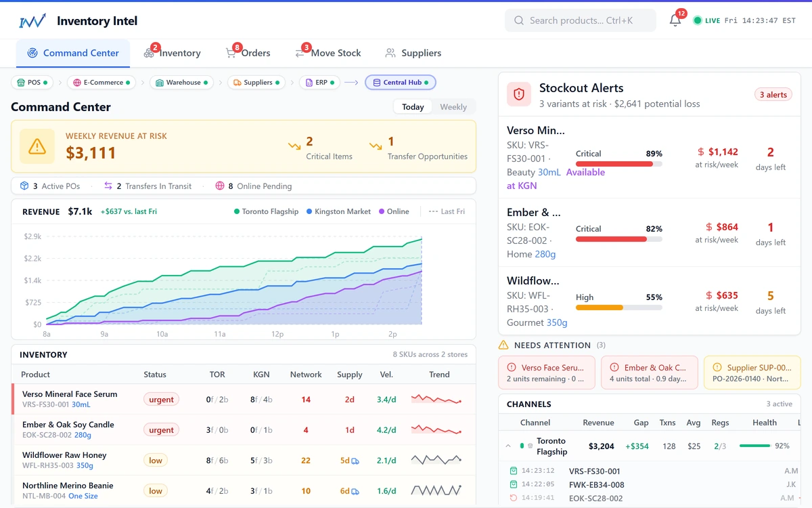Select the E-Commerce pipeline chip
Viewport: 812px width, 508px height.
coord(101,83)
